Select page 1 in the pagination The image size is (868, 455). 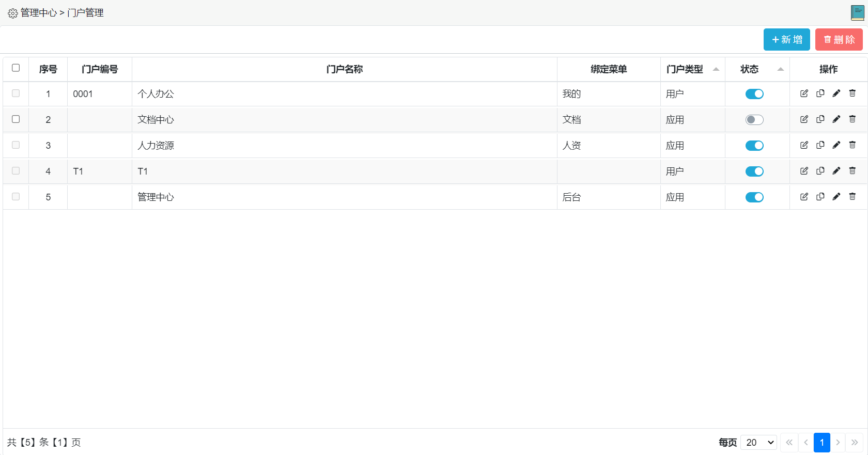click(x=822, y=443)
